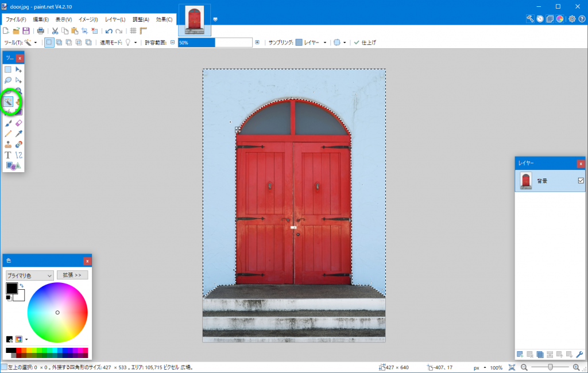Toggle the pixel grid display
588x373 pixels.
[x=133, y=31]
